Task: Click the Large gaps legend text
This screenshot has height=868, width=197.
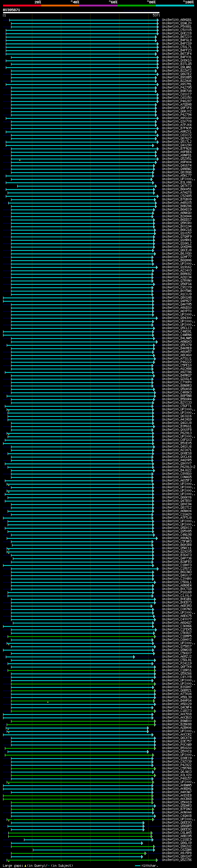Action: [x=38, y=866]
